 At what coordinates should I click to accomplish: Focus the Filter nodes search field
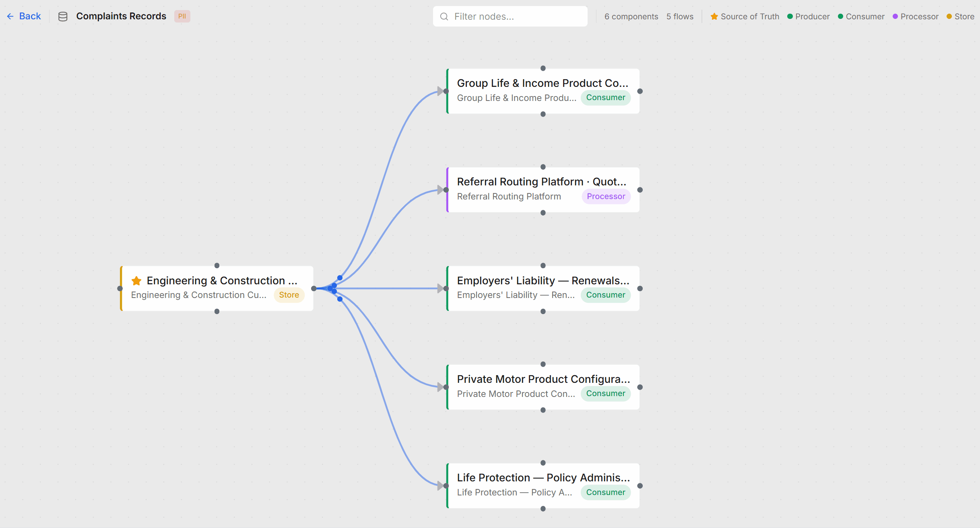[x=510, y=16]
